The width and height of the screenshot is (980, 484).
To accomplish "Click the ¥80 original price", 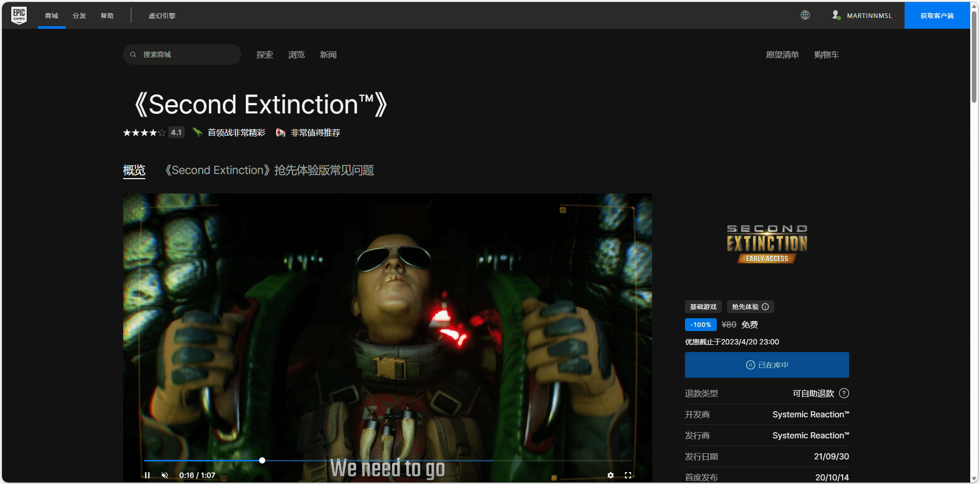I will 729,325.
